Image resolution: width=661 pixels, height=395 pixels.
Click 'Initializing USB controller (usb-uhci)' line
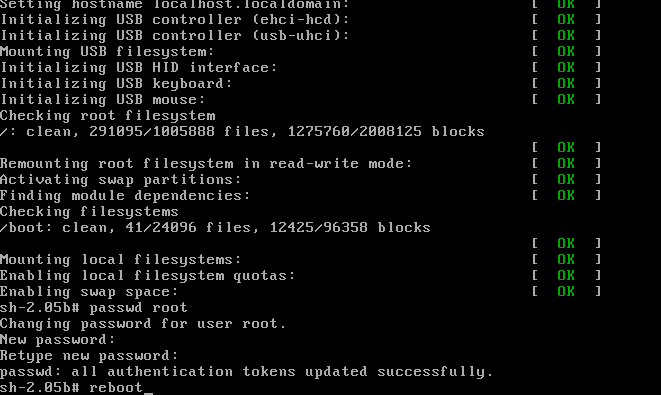click(x=175, y=36)
